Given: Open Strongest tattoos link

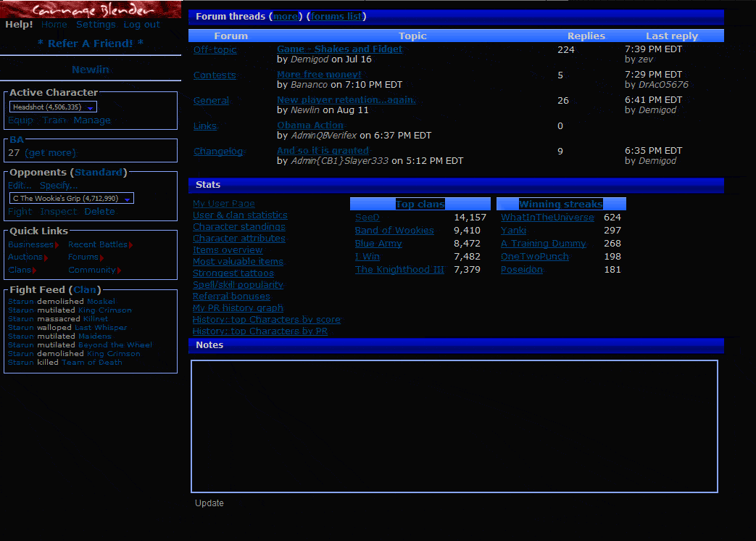Looking at the screenshot, I should pos(233,273).
